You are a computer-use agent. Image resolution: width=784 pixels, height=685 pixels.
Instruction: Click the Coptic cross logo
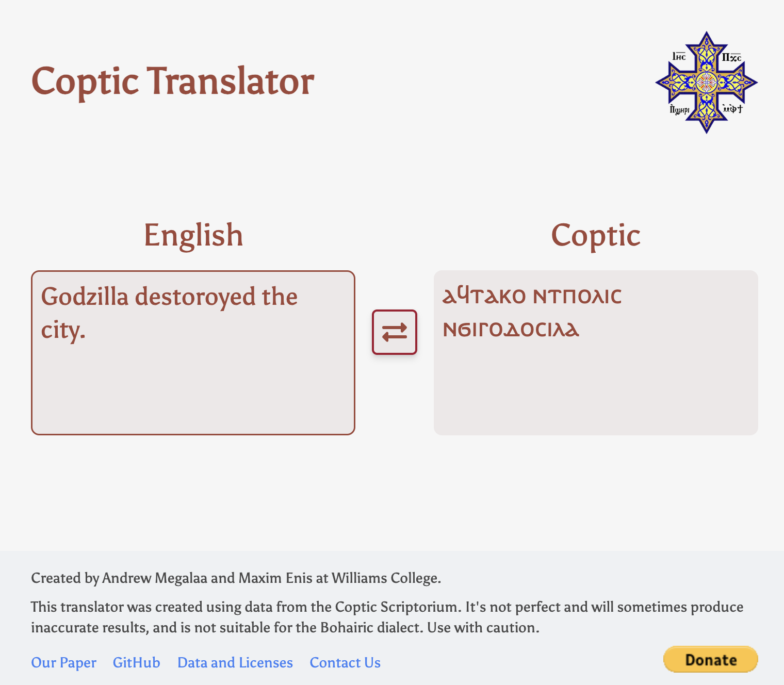pos(706,83)
